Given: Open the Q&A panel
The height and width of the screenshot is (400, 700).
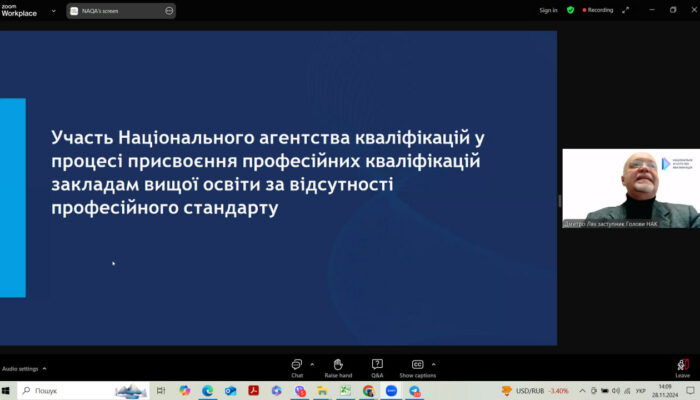Looking at the screenshot, I should pyautogui.click(x=377, y=366).
